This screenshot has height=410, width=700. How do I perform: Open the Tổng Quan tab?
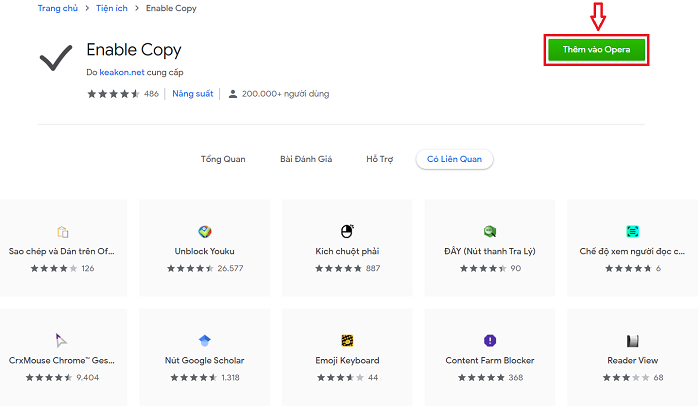click(223, 159)
